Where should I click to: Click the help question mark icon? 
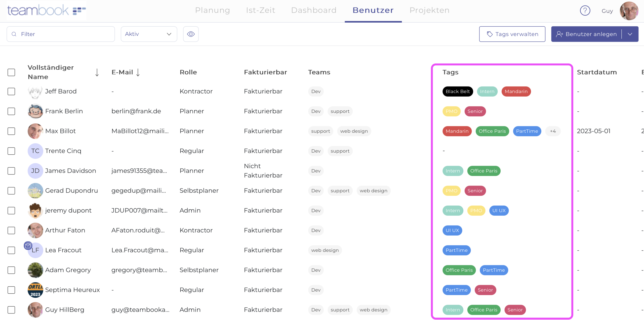(x=585, y=11)
